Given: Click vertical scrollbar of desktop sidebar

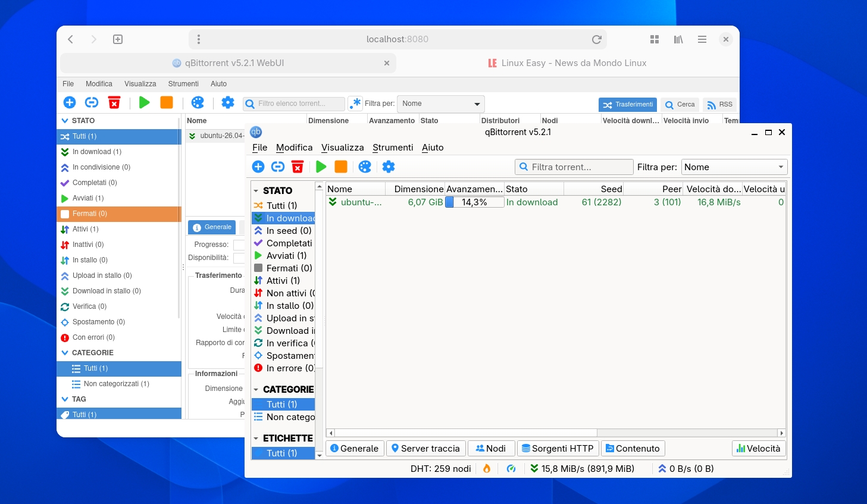Looking at the screenshot, I should 319,280.
